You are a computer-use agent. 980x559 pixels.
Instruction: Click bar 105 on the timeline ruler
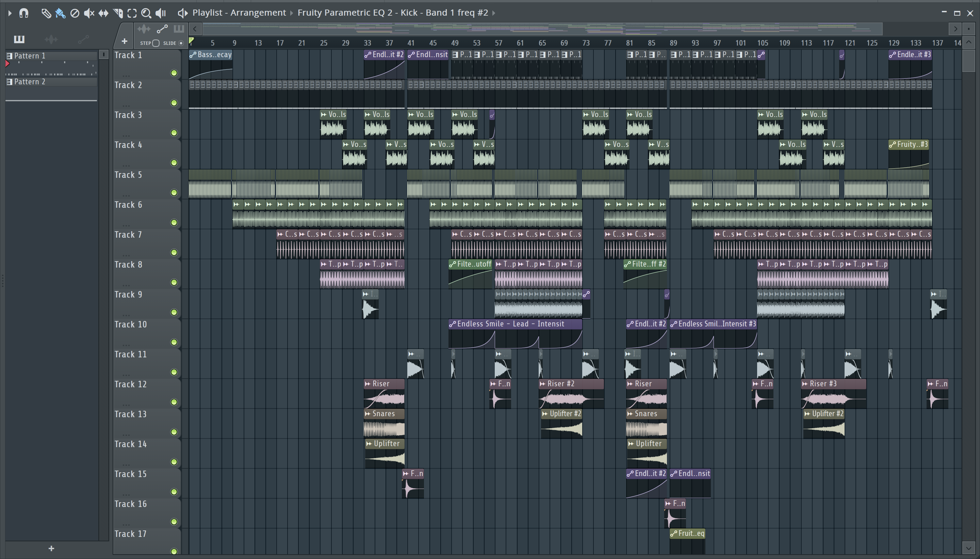tap(763, 43)
